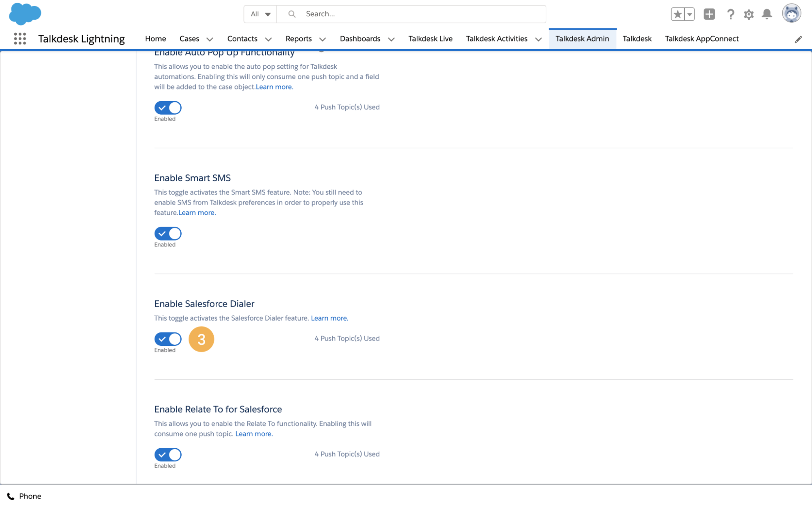Open the notifications bell icon
The width and height of the screenshot is (812, 508).
pos(767,14)
